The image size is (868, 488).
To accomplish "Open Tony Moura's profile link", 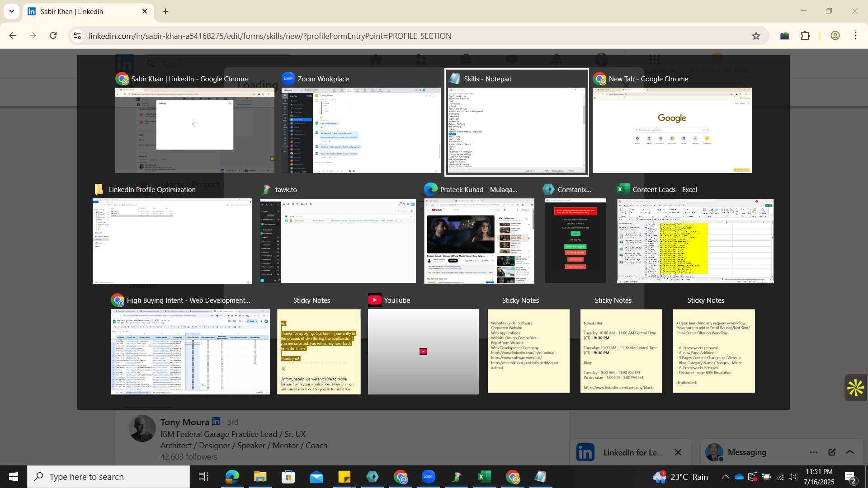I will pos(184,422).
